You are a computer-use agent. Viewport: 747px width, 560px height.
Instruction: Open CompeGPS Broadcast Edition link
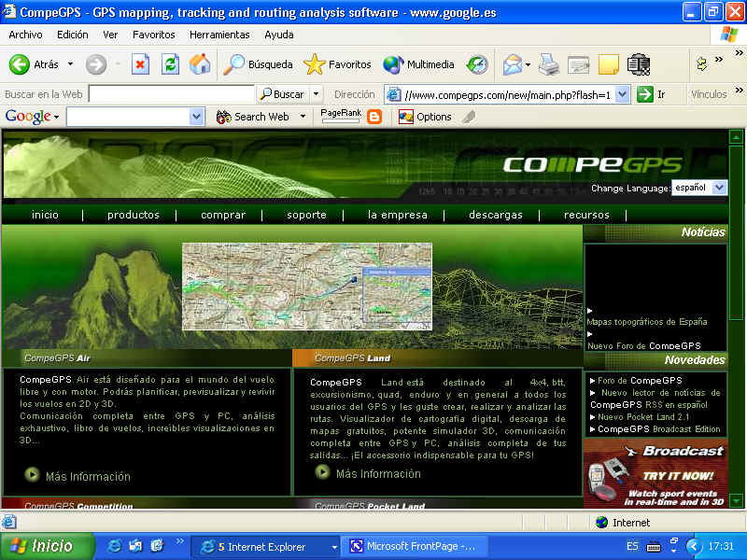pos(659,429)
